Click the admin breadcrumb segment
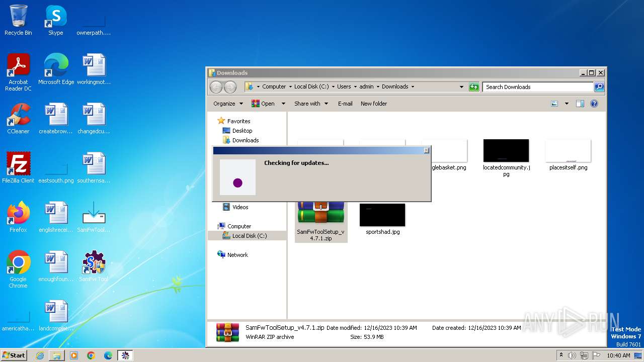The image size is (644, 362). click(366, 87)
